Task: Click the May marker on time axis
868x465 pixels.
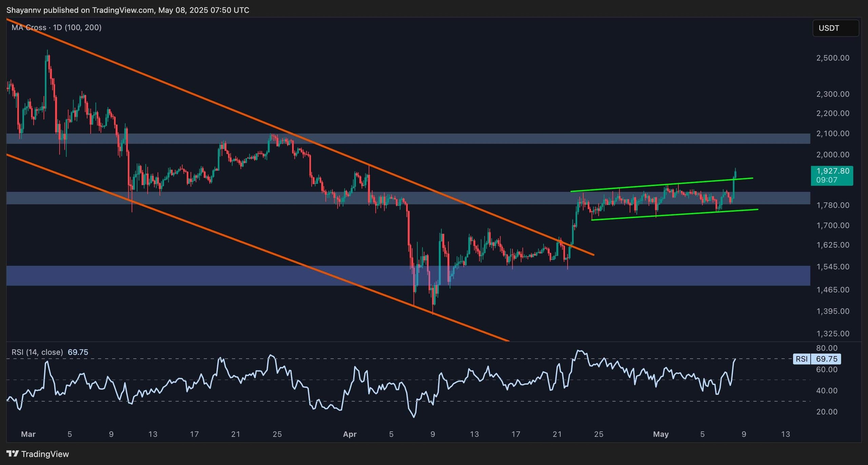Action: coord(660,434)
